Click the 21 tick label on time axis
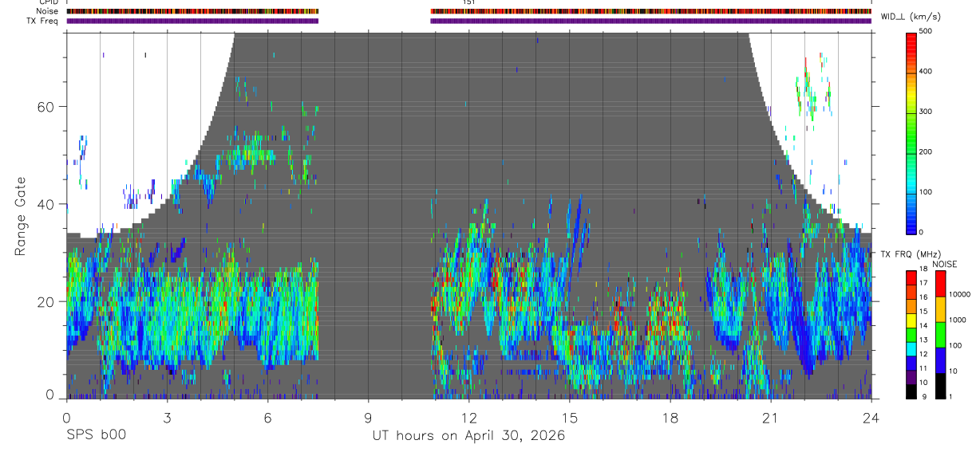980x452 pixels. click(770, 417)
